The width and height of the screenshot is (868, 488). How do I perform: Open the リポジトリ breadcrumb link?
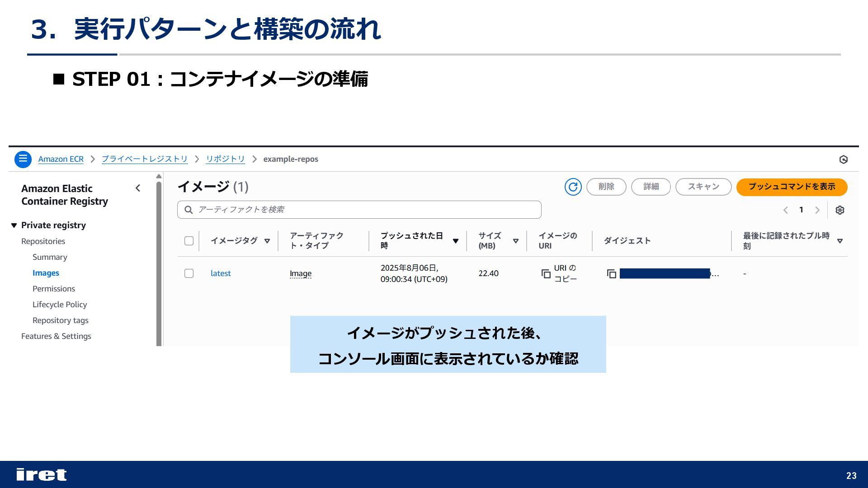(x=225, y=159)
